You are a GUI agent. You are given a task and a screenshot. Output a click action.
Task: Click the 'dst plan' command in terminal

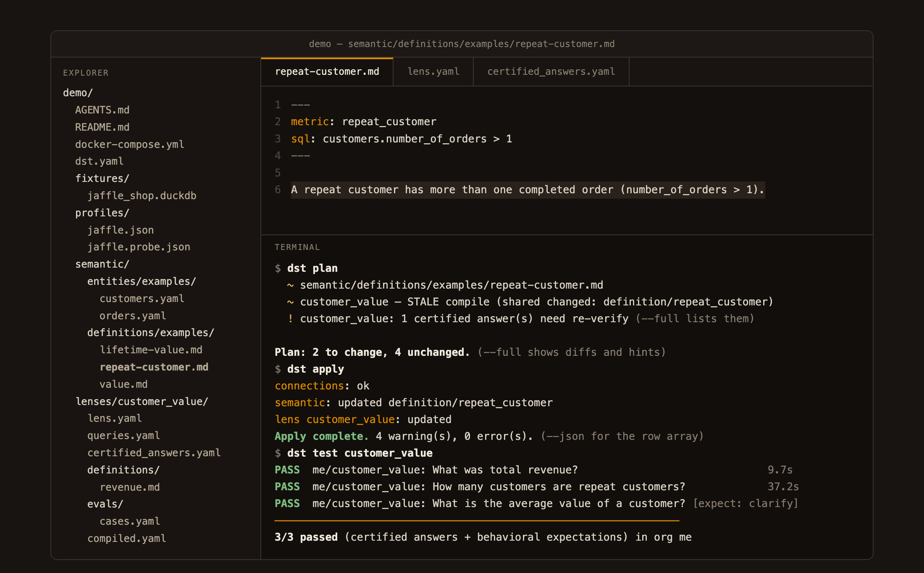[x=312, y=268]
